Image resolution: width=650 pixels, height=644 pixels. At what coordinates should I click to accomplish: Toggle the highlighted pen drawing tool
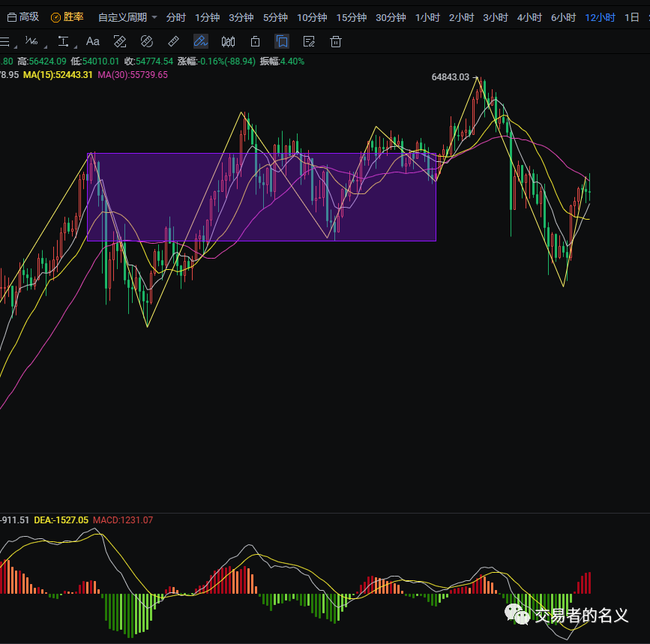[x=201, y=41]
